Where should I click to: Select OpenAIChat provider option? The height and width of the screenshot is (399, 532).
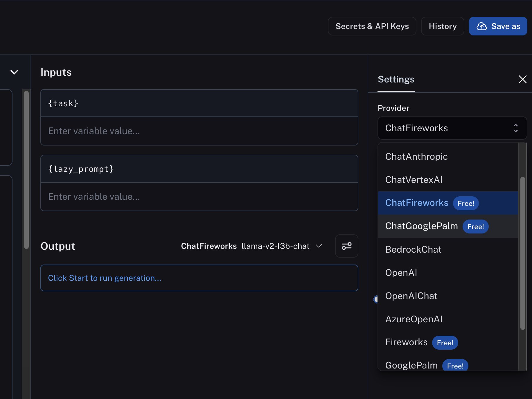point(448,296)
